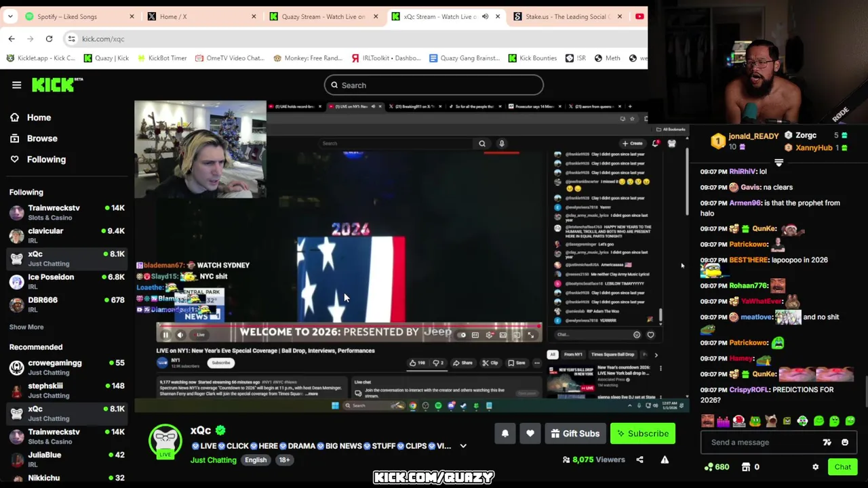Open KickBot Timer bookmark
868x488 pixels.
(161, 58)
